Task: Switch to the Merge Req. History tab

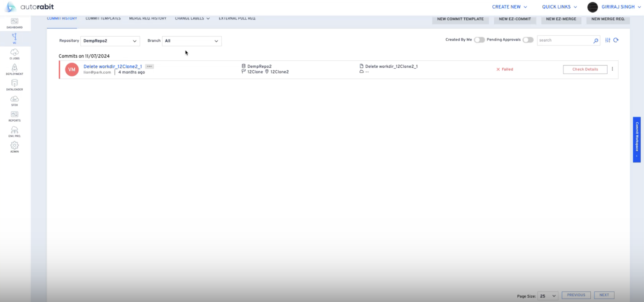Action: tap(148, 19)
